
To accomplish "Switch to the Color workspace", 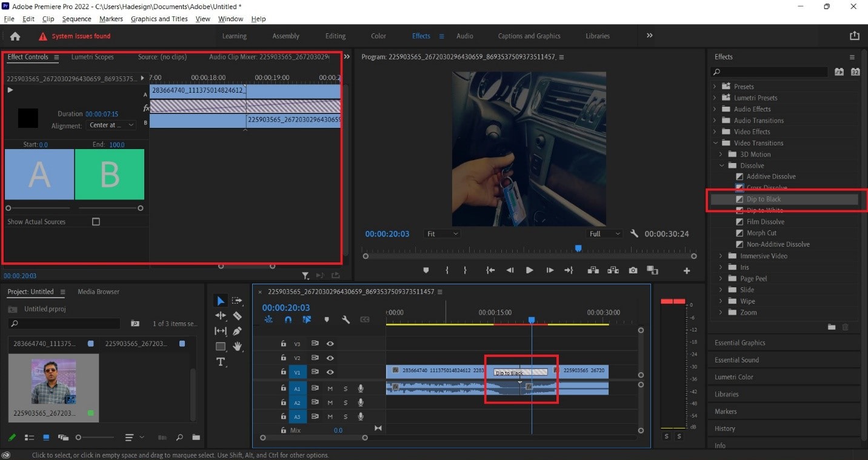I will [x=378, y=36].
